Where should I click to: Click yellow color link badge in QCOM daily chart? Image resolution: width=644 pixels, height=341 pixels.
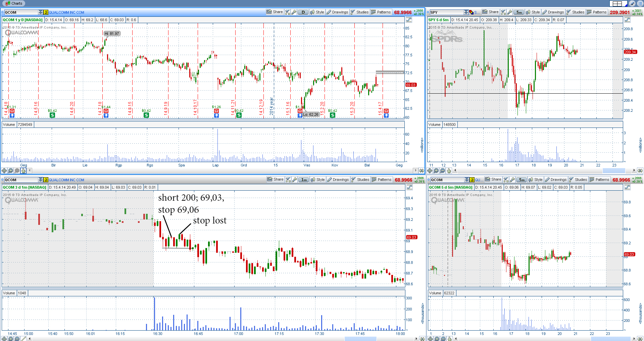tap(46, 12)
